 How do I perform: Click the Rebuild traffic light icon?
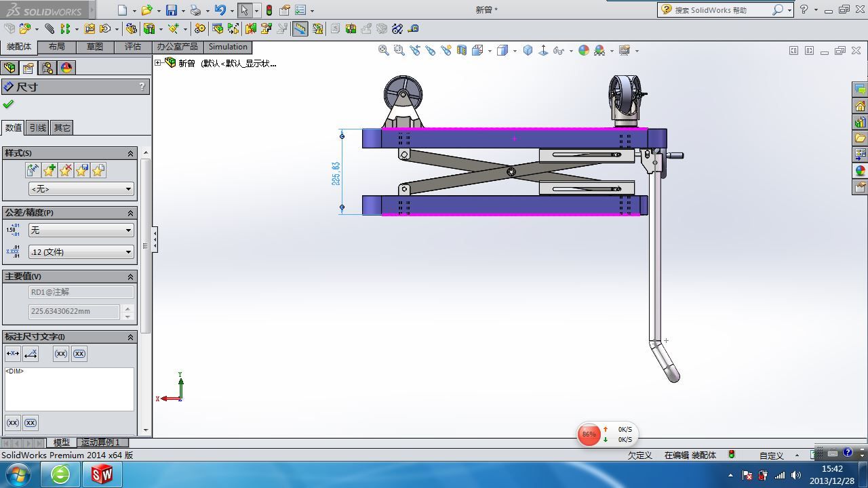tap(269, 10)
